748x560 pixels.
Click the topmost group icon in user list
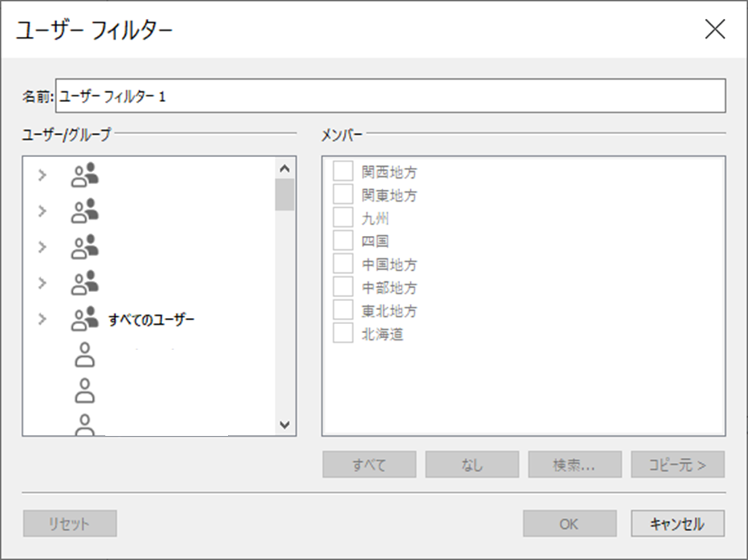tap(85, 174)
